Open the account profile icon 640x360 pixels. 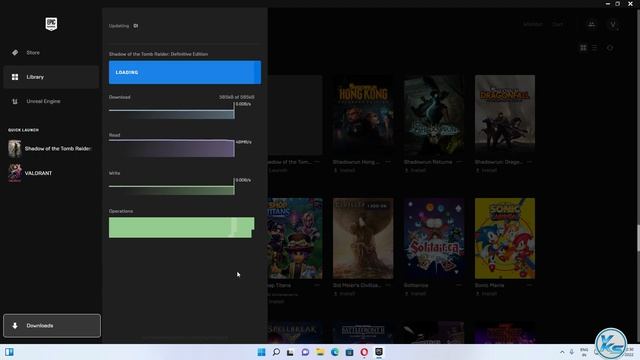click(613, 24)
